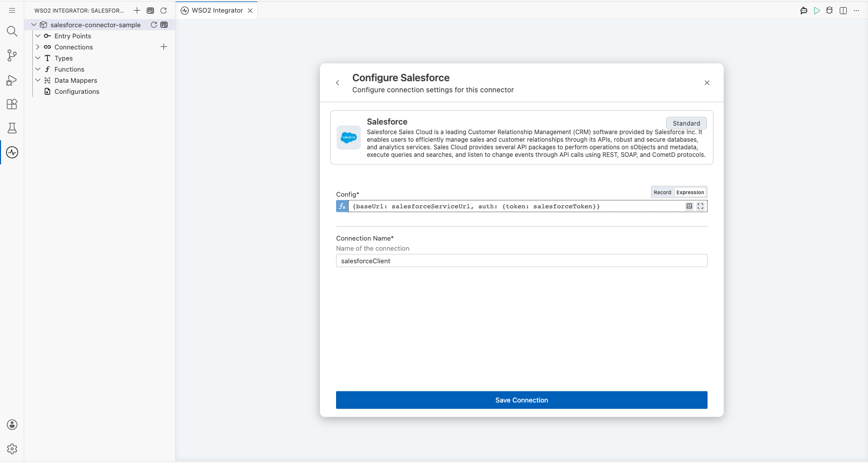Open the chat icon in editor toolbar
The height and width of the screenshot is (463, 868).
pos(804,10)
